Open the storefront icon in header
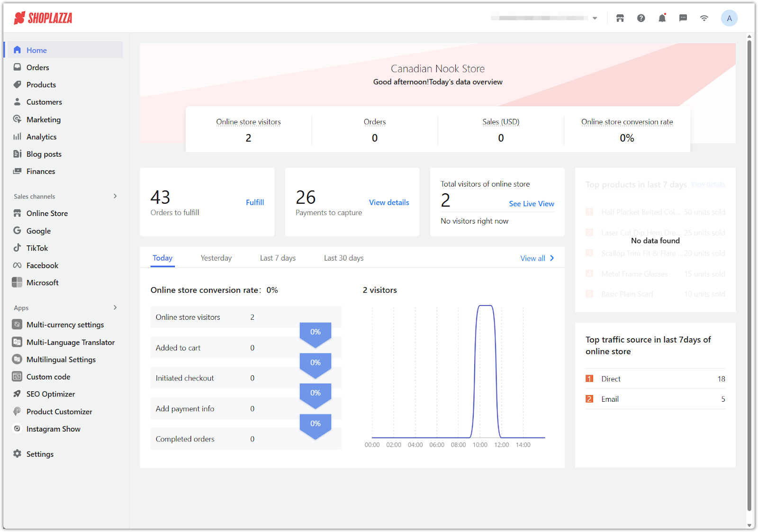This screenshot has width=758, height=532. (620, 18)
